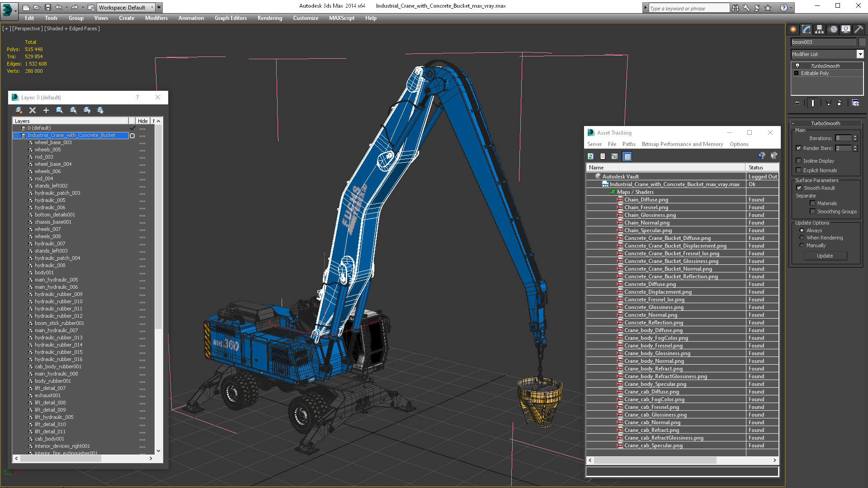Image resolution: width=868 pixels, height=488 pixels.
Task: Click the TurboSmooth Update button
Action: 825,256
